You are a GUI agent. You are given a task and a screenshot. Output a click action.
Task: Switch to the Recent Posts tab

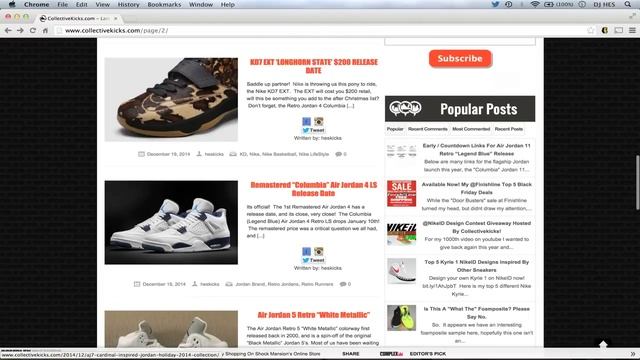[509, 129]
